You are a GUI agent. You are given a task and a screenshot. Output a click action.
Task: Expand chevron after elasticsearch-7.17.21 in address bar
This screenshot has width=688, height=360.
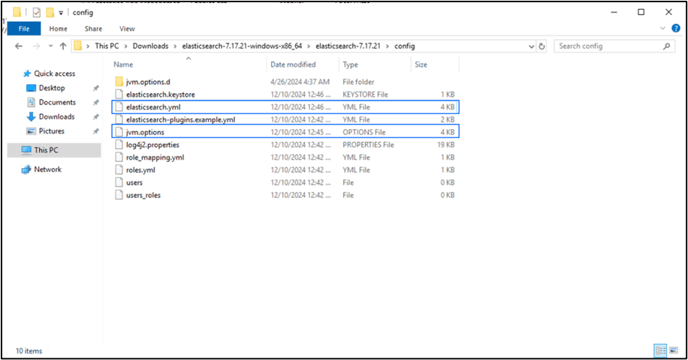point(388,46)
